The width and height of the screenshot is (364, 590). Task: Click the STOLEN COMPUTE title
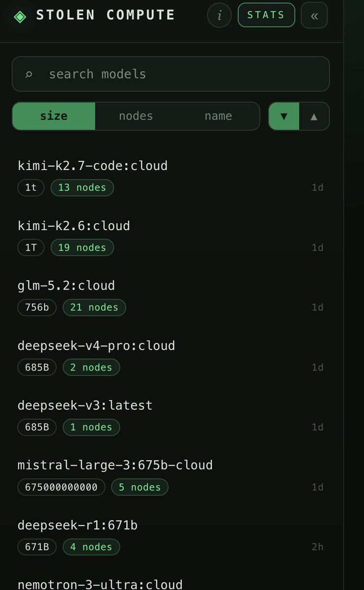(106, 15)
